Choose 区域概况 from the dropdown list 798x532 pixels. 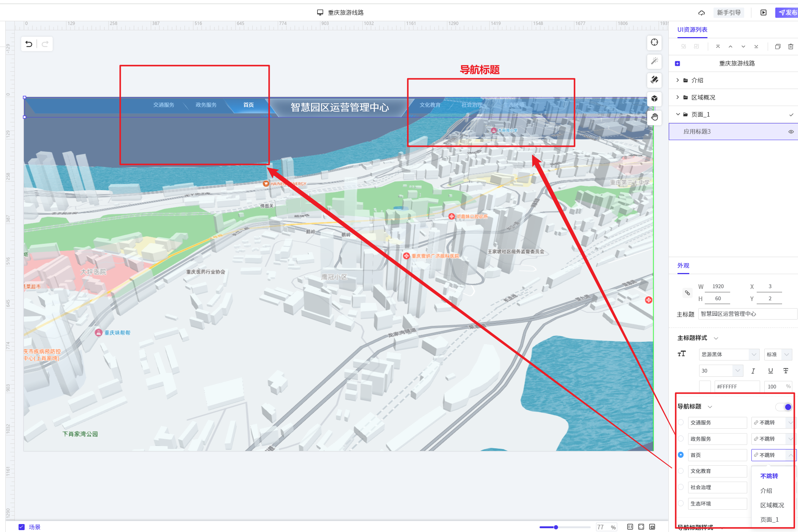tap(772, 505)
